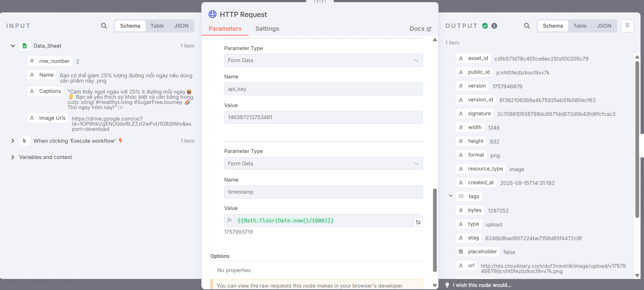Click the version_id output field pill
644x290 pixels.
click(476, 100)
